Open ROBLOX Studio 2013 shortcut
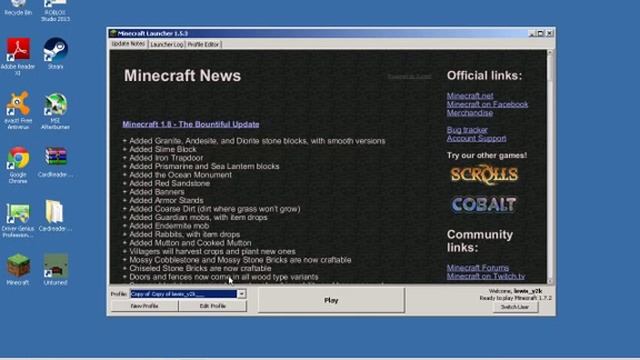The width and height of the screenshot is (640, 360). click(55, 10)
